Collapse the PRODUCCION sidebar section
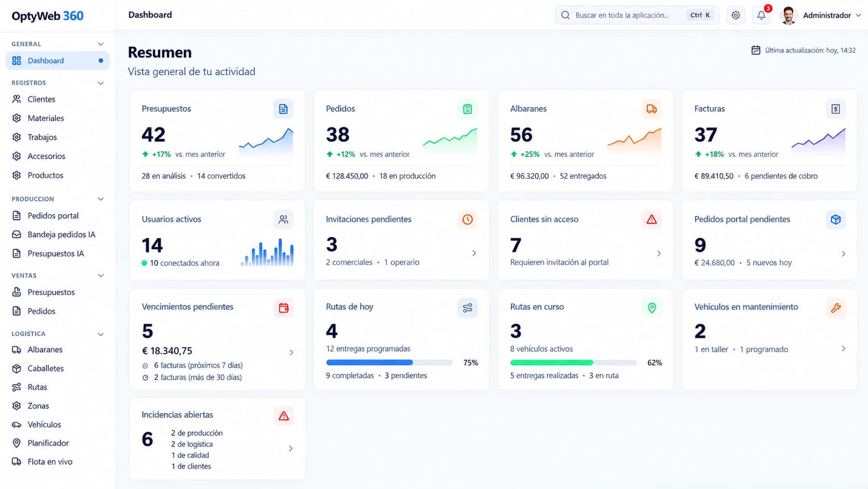Image resolution: width=868 pixels, height=489 pixels. point(101,199)
